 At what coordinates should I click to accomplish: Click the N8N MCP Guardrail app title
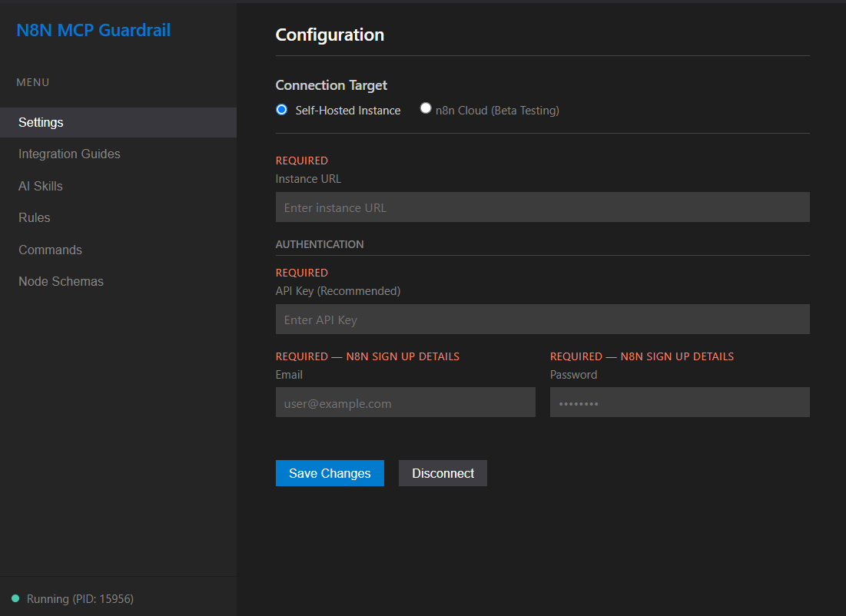pos(93,30)
